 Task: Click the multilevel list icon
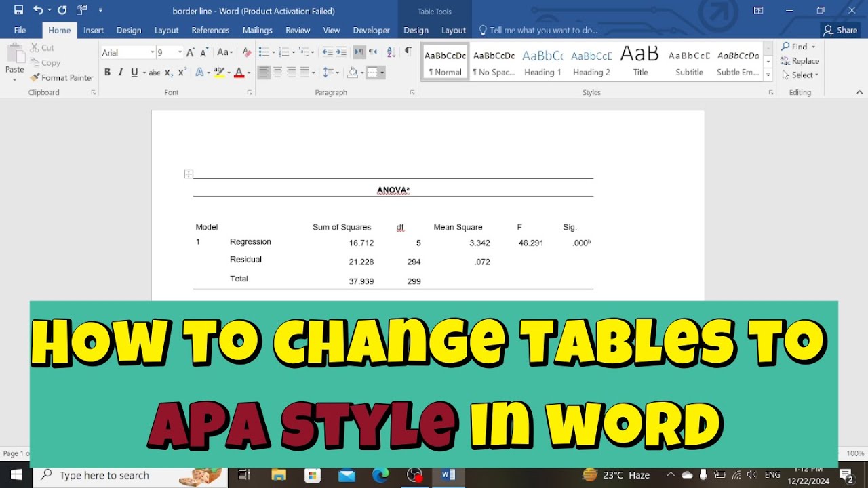tap(304, 52)
